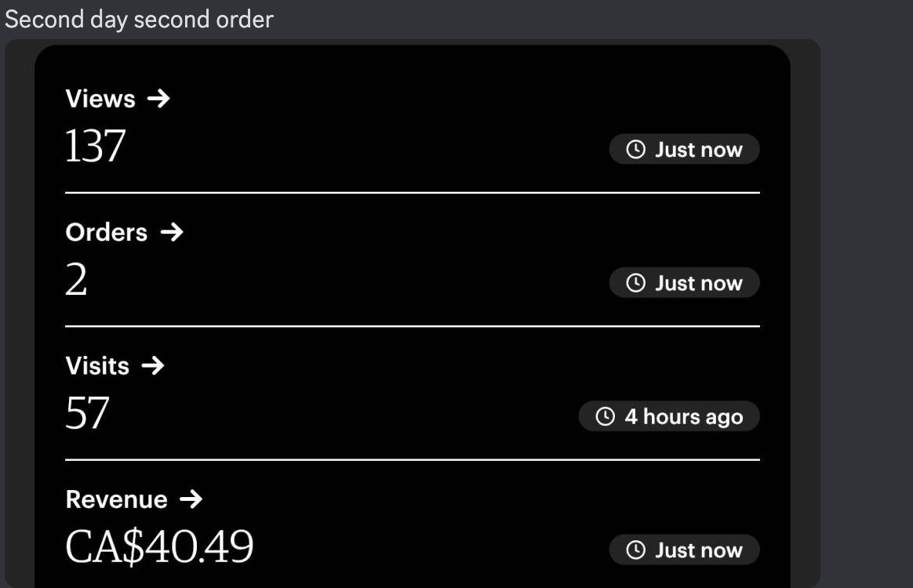Click the clock icon in the Revenue row

[636, 550]
